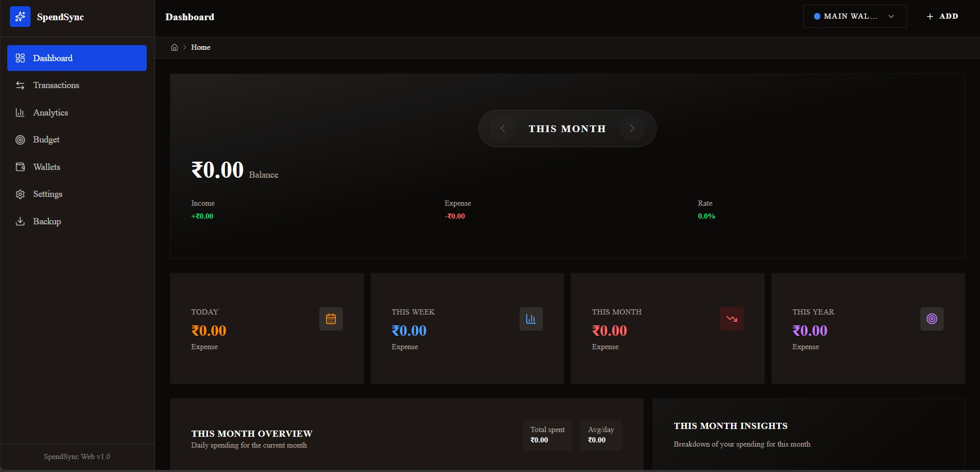
Task: Click the trending-down icon on This Month card
Action: tap(732, 319)
